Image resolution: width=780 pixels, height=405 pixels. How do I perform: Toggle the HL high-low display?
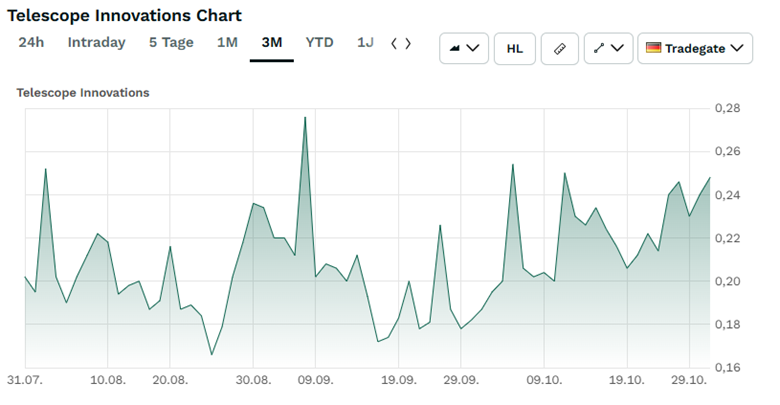click(x=515, y=48)
